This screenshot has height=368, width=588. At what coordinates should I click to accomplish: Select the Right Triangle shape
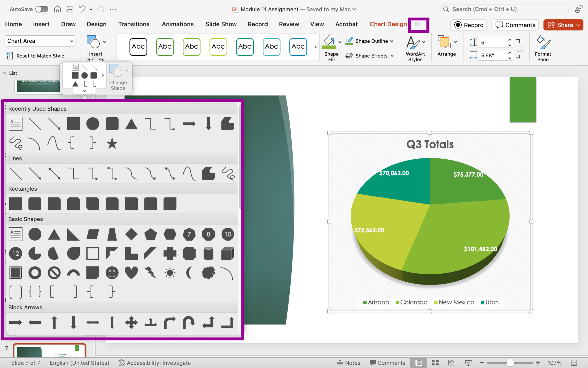pyautogui.click(x=73, y=234)
